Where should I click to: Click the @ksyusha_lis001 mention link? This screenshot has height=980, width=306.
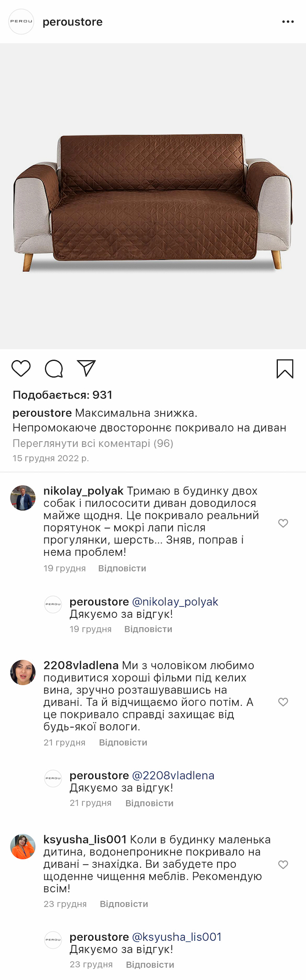pos(177,937)
